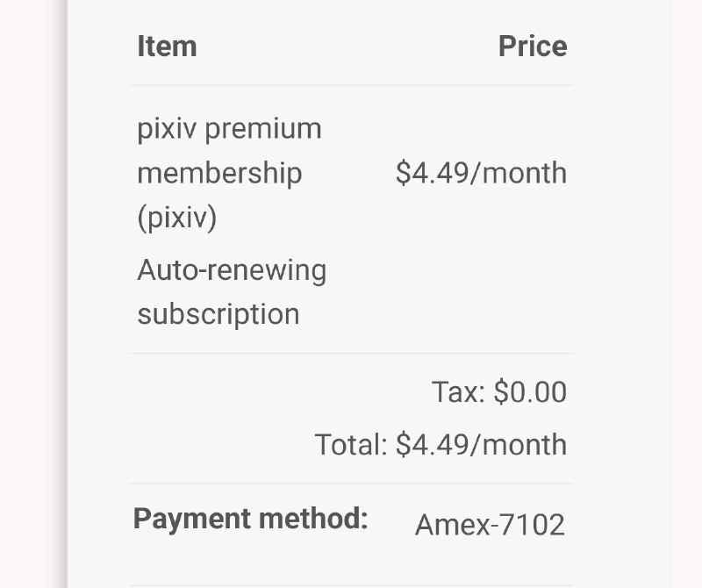Viewport: 702px width, 588px height.
Task: Click the 7102 card ending digits
Action: point(532,525)
